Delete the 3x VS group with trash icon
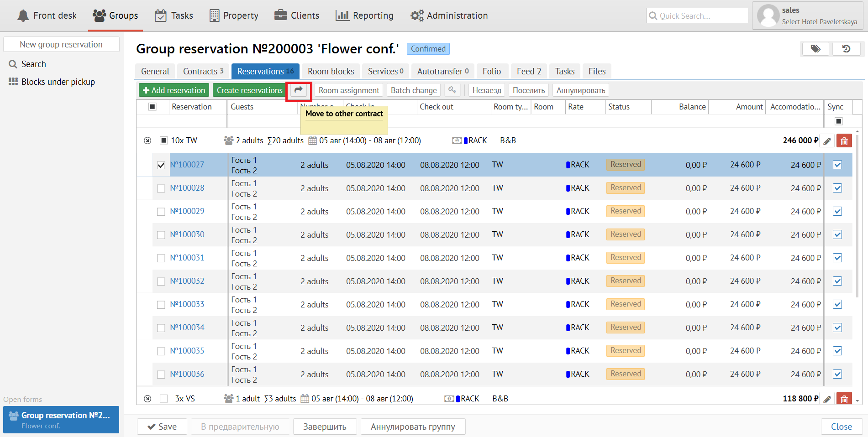The height and width of the screenshot is (437, 868). [844, 399]
